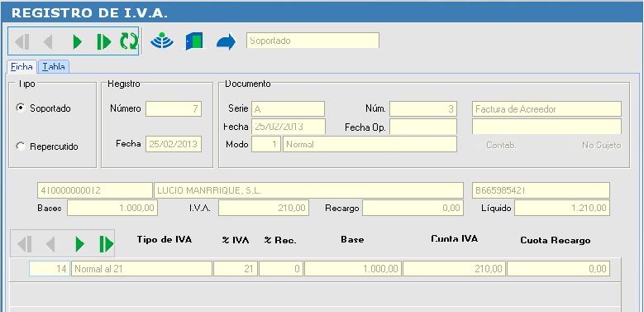Click the Registro Número field
This screenshot has width=644, height=312.
(x=174, y=109)
